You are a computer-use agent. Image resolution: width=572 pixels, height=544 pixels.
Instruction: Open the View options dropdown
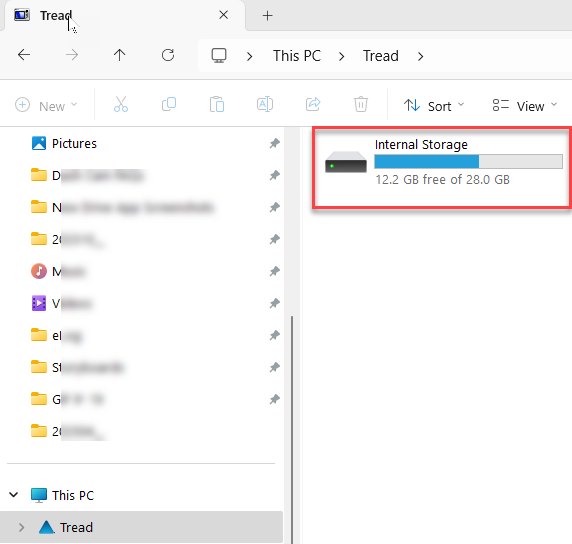click(525, 106)
